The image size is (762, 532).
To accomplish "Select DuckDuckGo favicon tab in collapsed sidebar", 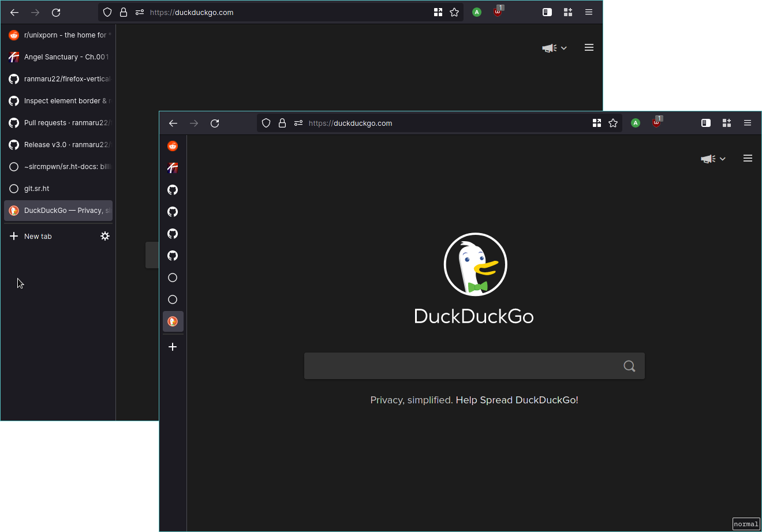I will point(173,321).
